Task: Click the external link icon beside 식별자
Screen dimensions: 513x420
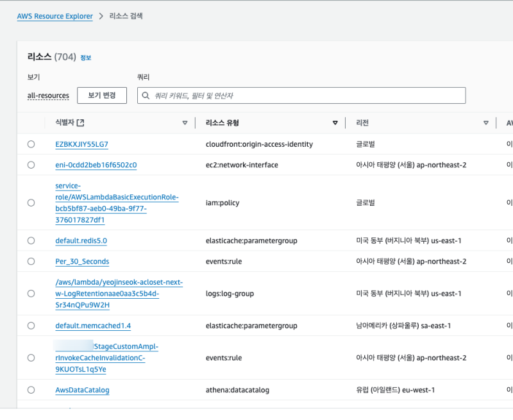Action: coord(81,123)
